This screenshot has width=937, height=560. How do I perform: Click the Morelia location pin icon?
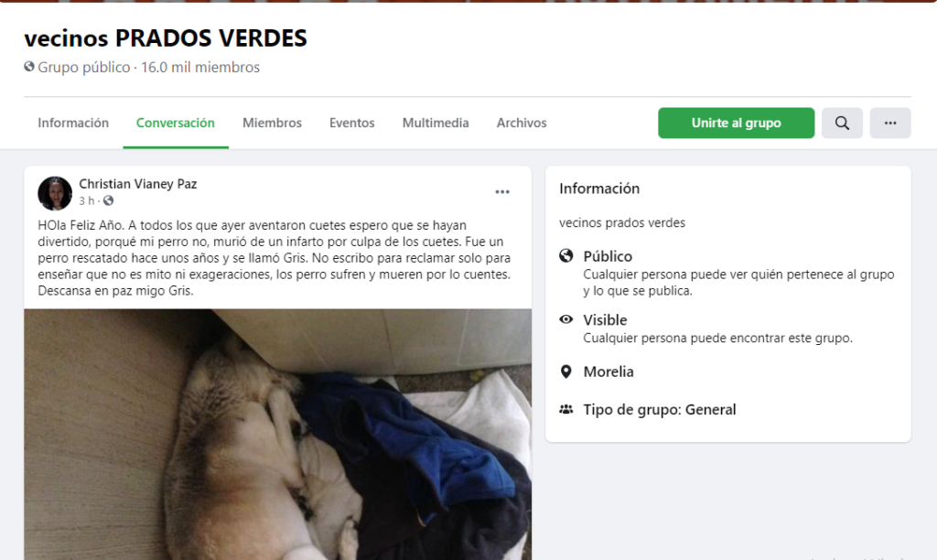pyautogui.click(x=565, y=372)
